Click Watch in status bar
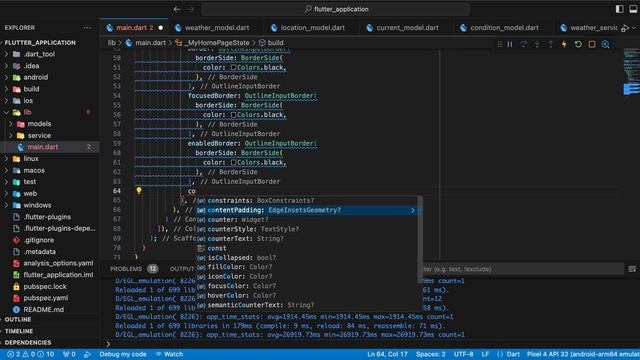This screenshot has height=360, width=640. 169,354
